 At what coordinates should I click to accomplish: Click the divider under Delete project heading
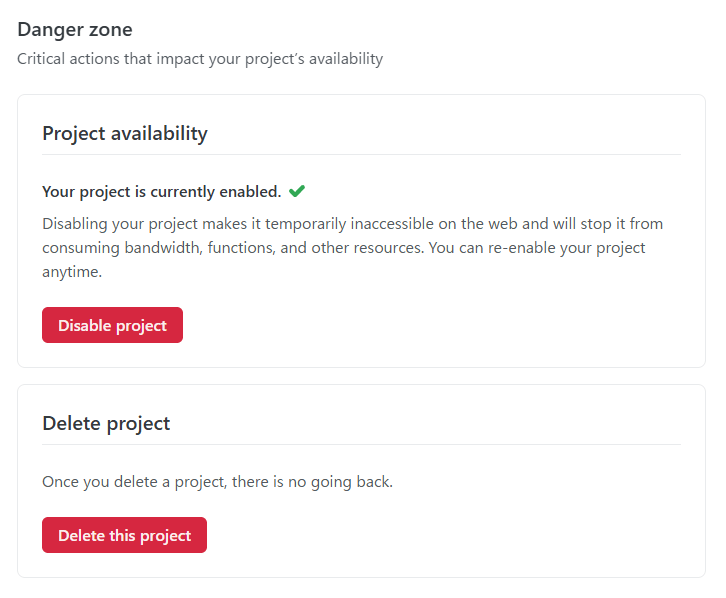pyautogui.click(x=361, y=445)
